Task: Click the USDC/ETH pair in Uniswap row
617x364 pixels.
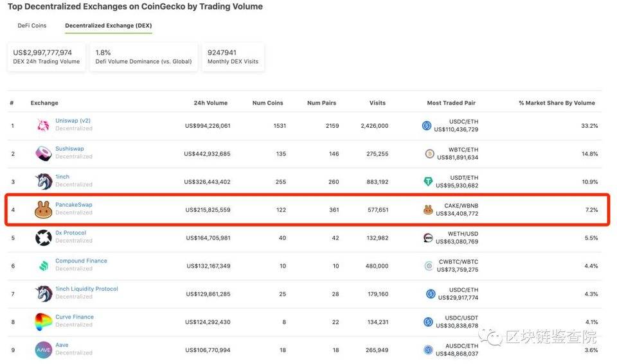Action: 464,122
